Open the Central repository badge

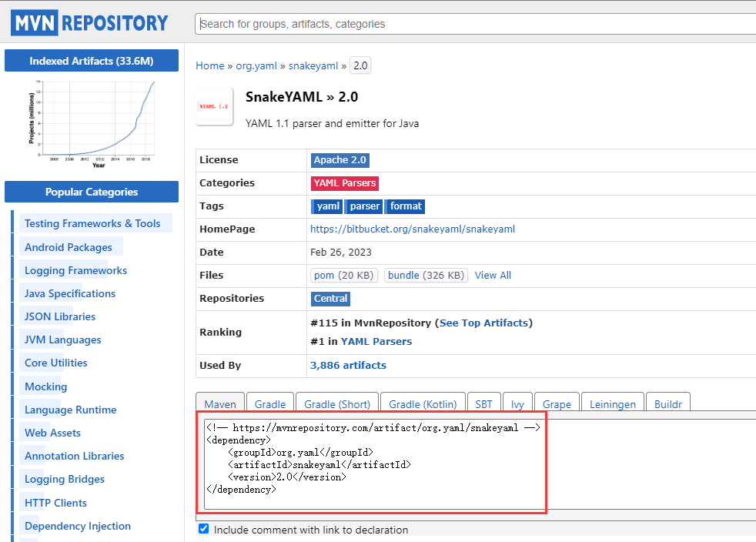point(330,299)
